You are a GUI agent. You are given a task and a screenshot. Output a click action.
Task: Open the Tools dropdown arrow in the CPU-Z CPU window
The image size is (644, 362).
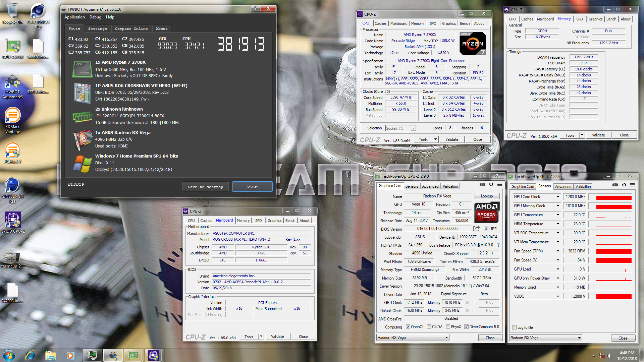[435, 139]
